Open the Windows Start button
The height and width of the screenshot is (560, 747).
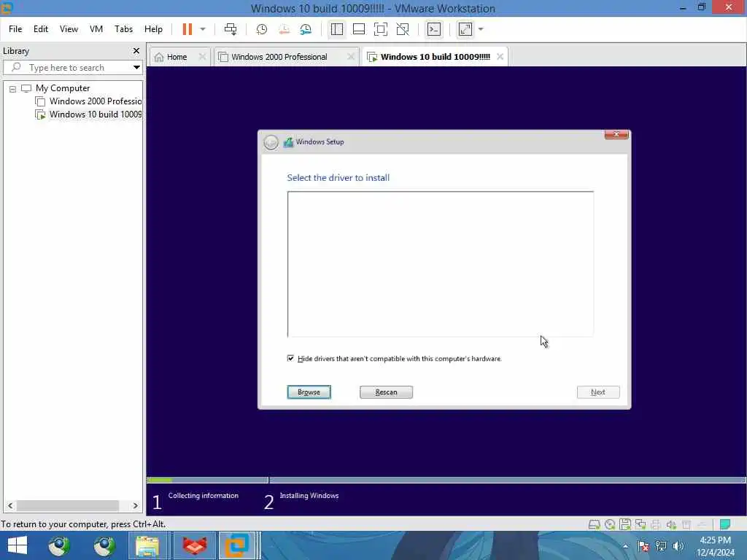point(18,545)
